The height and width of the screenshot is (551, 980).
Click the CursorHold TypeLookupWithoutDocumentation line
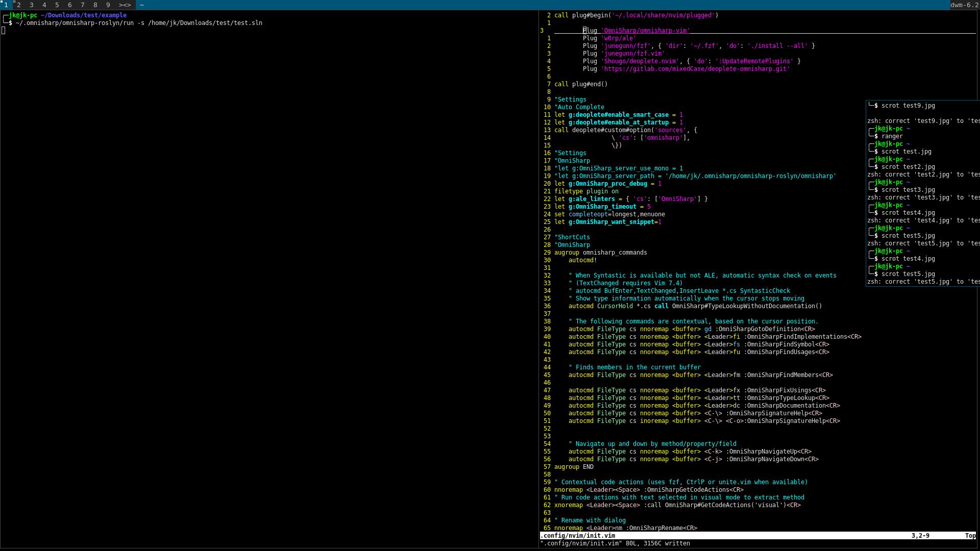tap(695, 306)
